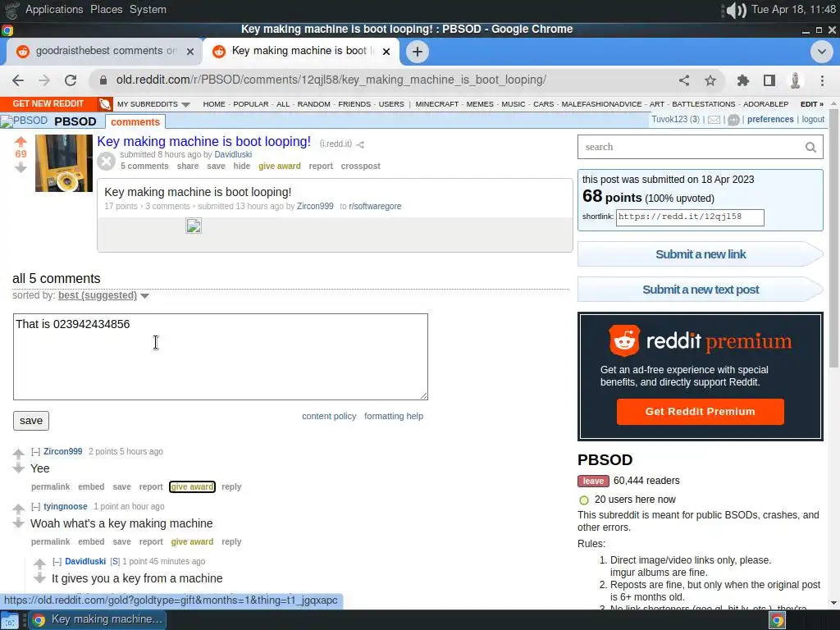
Task: Click the crossed-out circle icon by post
Action: (x=106, y=161)
